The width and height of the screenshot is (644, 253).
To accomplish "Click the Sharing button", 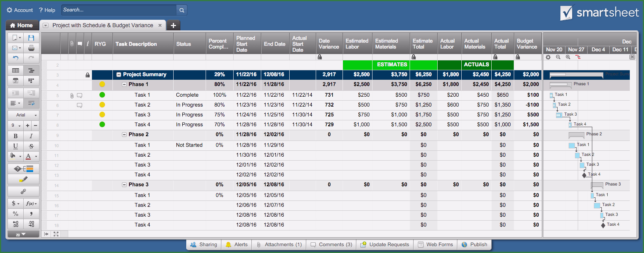I will (204, 245).
